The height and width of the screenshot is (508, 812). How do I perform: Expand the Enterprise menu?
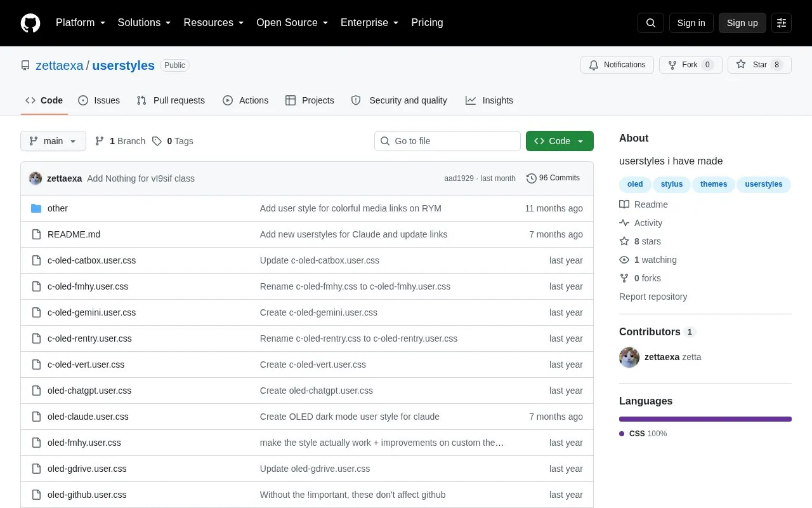click(370, 23)
